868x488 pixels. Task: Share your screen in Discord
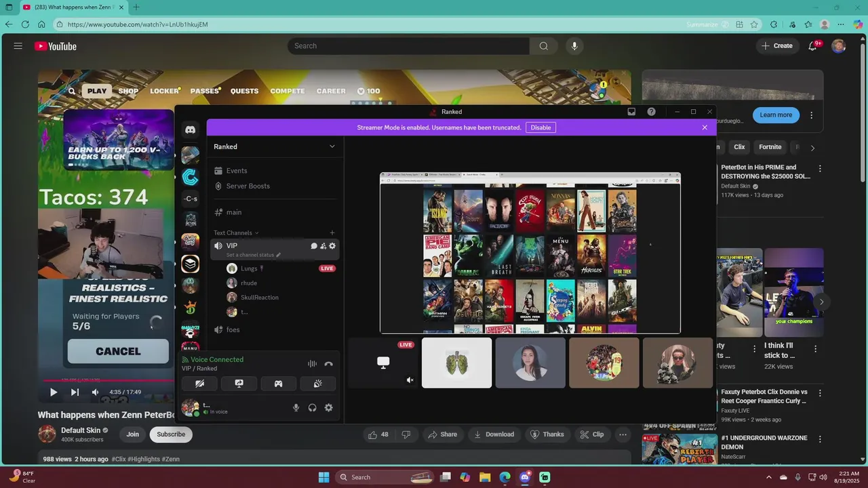[239, 384]
